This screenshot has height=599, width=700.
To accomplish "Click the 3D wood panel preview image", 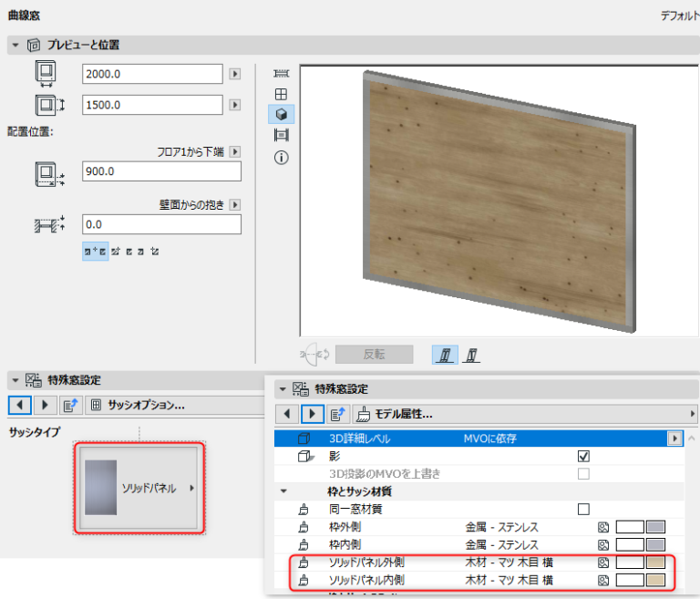I will [499, 201].
